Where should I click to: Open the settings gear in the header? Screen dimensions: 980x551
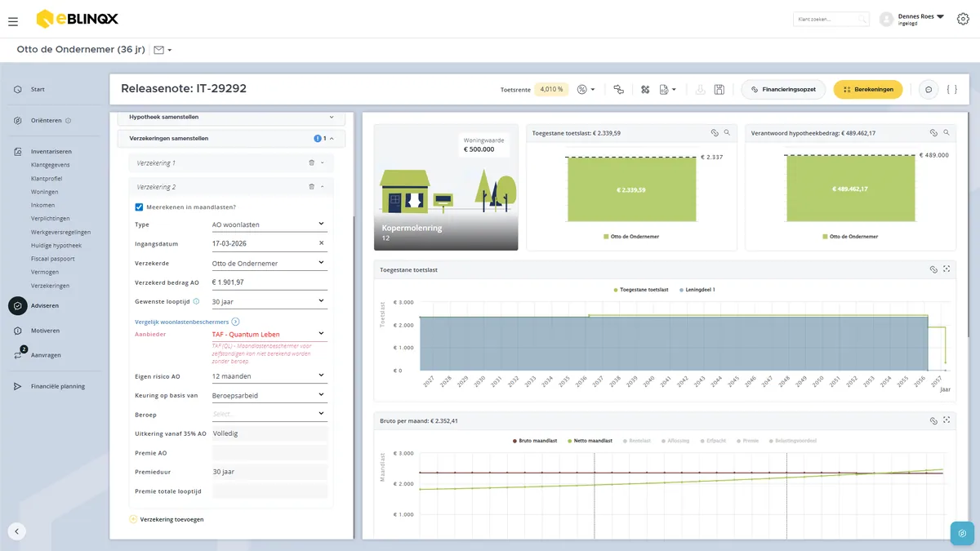963,19
